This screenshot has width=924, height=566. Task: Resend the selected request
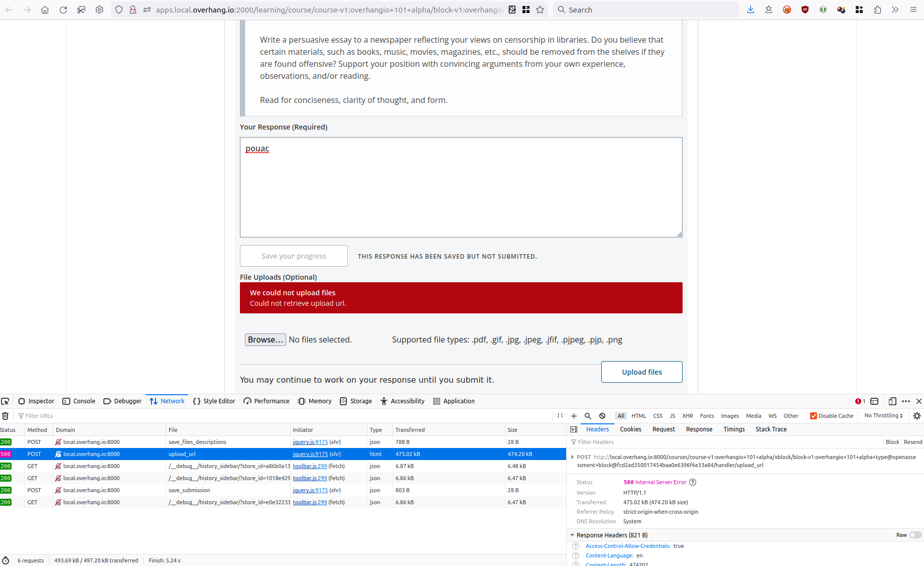coord(913,441)
